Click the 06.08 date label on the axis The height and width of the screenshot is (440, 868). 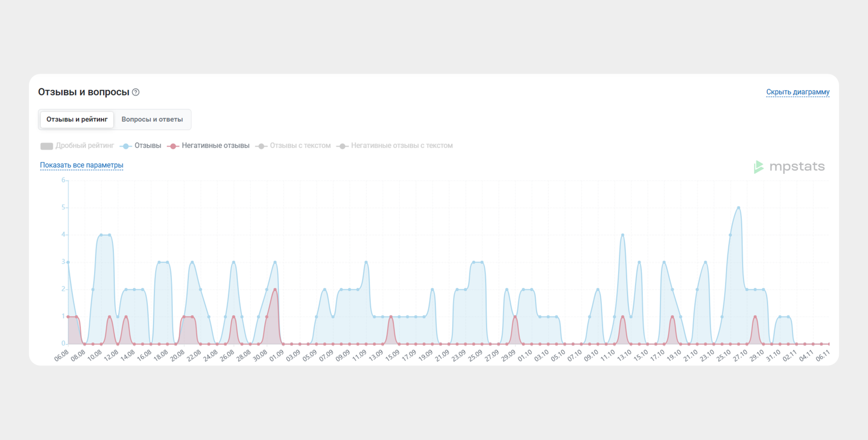point(62,355)
